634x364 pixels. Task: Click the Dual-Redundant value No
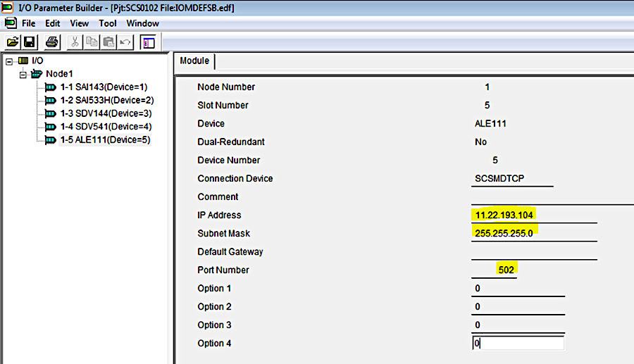[480, 142]
